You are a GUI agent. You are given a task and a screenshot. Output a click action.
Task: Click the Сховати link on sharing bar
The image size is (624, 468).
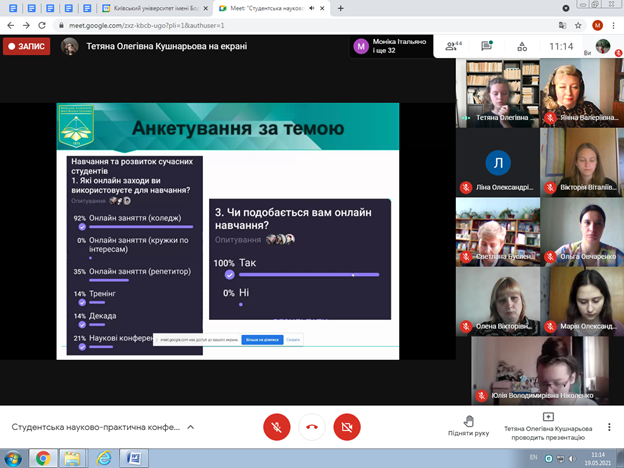(293, 340)
